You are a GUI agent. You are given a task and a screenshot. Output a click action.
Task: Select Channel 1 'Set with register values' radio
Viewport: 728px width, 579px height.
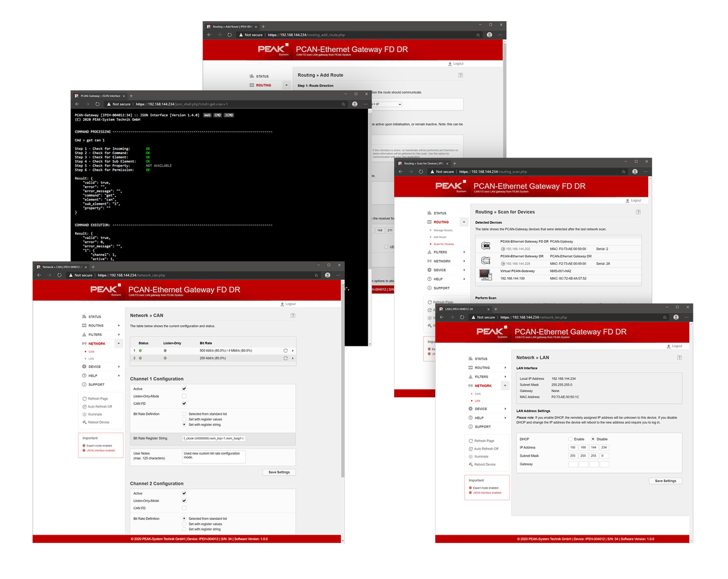tap(184, 419)
